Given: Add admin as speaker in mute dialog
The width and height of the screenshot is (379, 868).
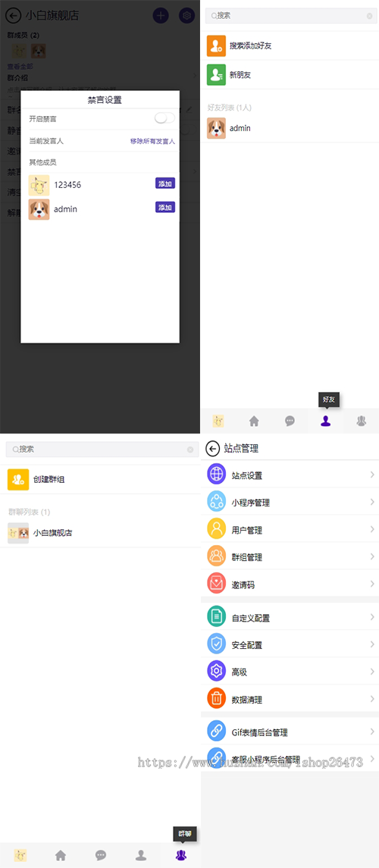Looking at the screenshot, I should pos(165,208).
